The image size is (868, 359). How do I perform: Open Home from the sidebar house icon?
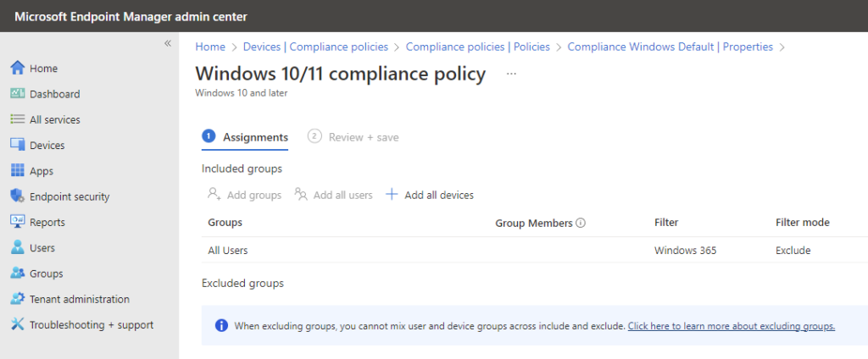coord(18,68)
